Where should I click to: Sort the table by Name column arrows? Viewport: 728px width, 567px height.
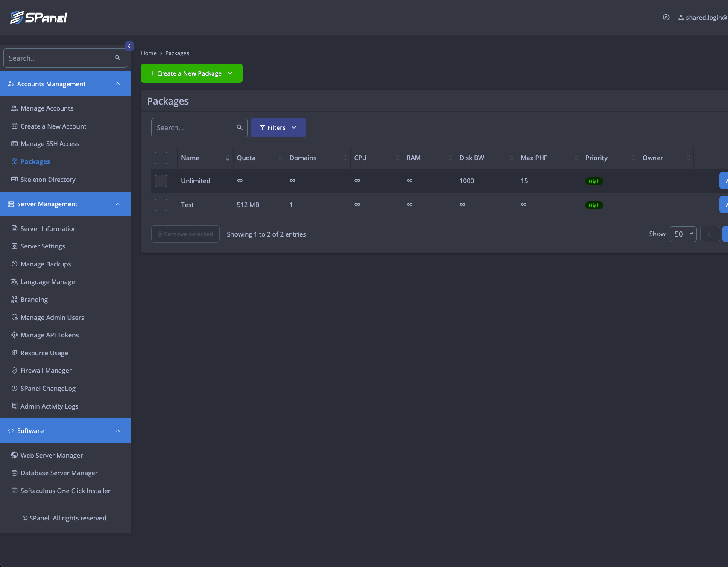coord(228,158)
